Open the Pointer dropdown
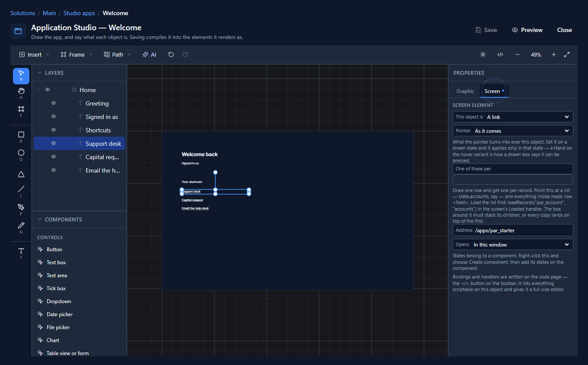 (513, 131)
